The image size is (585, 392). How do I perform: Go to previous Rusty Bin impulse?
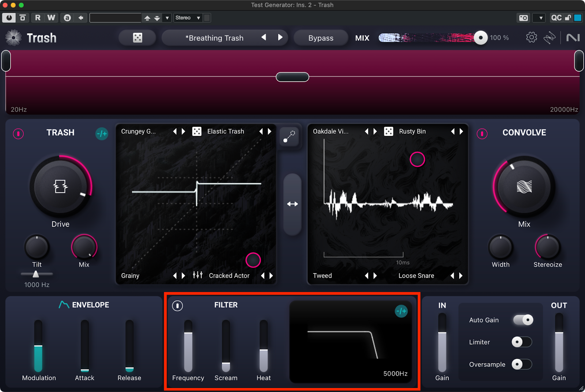pos(453,131)
